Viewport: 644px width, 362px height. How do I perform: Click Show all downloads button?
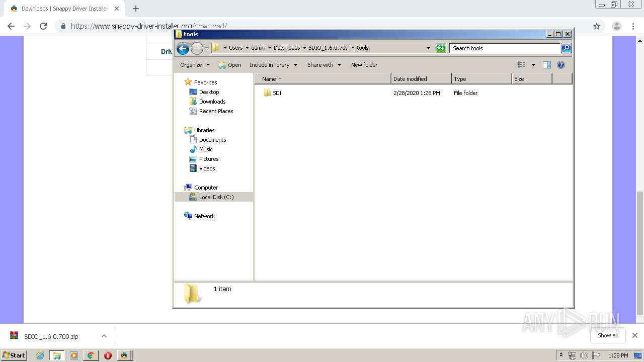tap(608, 335)
